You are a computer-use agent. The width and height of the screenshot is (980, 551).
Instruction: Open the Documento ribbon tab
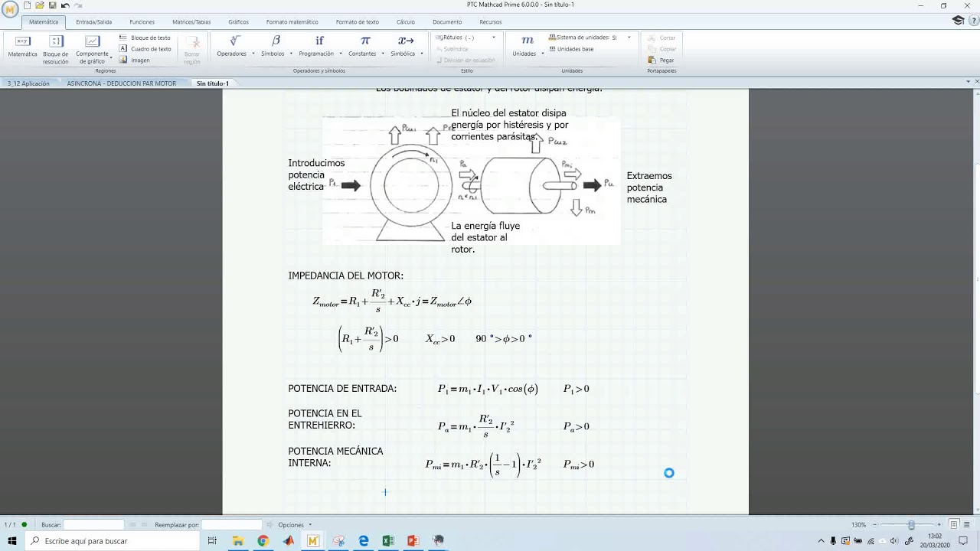[x=447, y=22]
